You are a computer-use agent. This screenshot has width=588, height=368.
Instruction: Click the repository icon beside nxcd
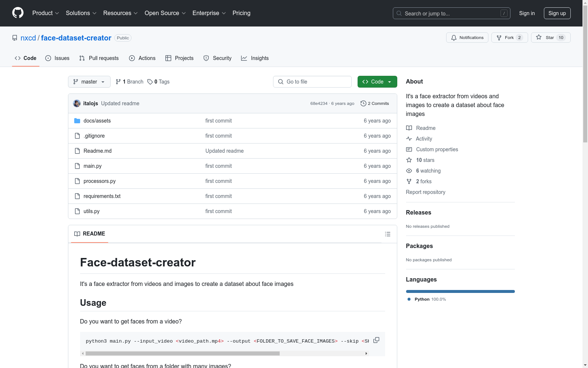click(15, 38)
